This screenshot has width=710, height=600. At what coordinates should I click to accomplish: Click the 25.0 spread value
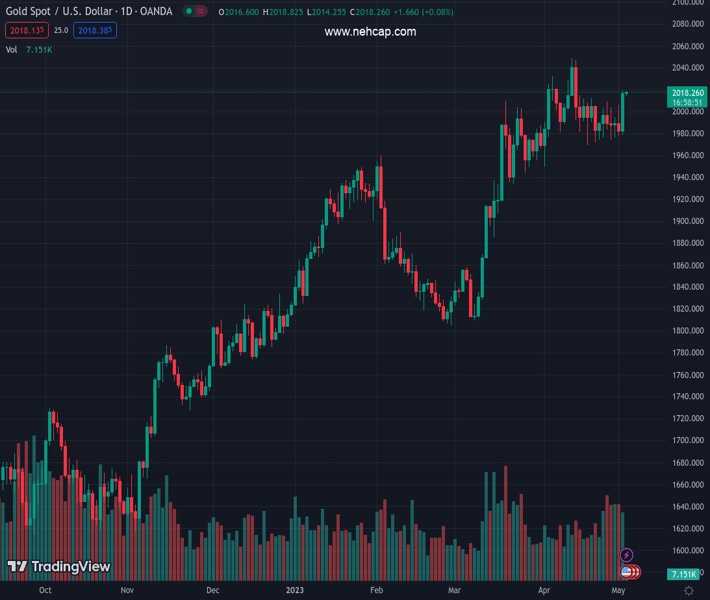(x=61, y=30)
